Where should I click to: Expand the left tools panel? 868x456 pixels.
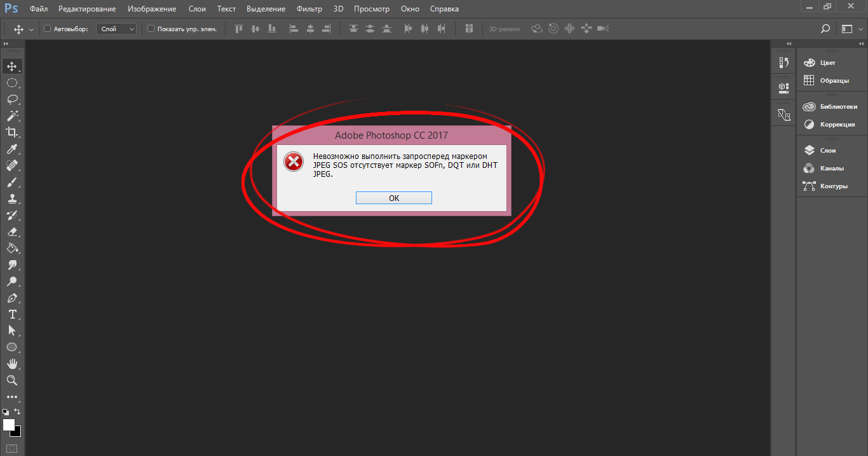6,43
